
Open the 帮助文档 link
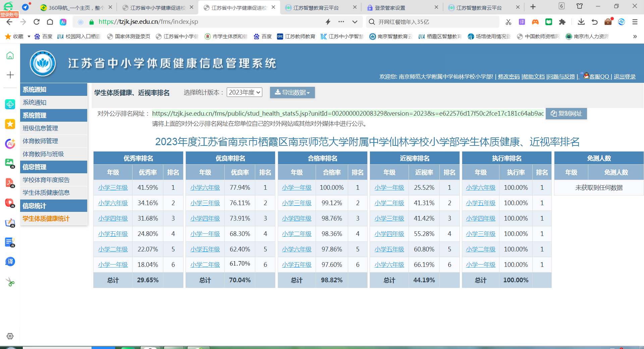tap(534, 76)
